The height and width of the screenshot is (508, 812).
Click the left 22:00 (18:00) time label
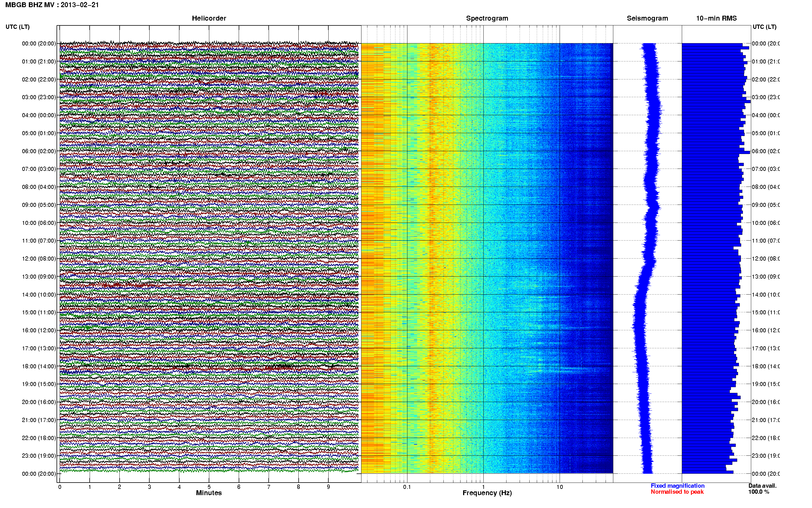tap(39, 438)
